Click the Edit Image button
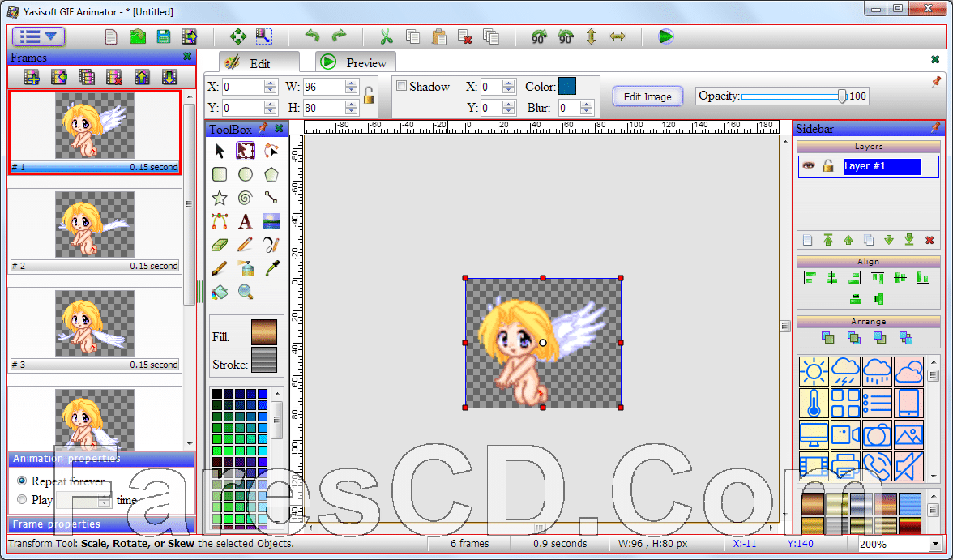This screenshot has width=953, height=560. click(647, 96)
